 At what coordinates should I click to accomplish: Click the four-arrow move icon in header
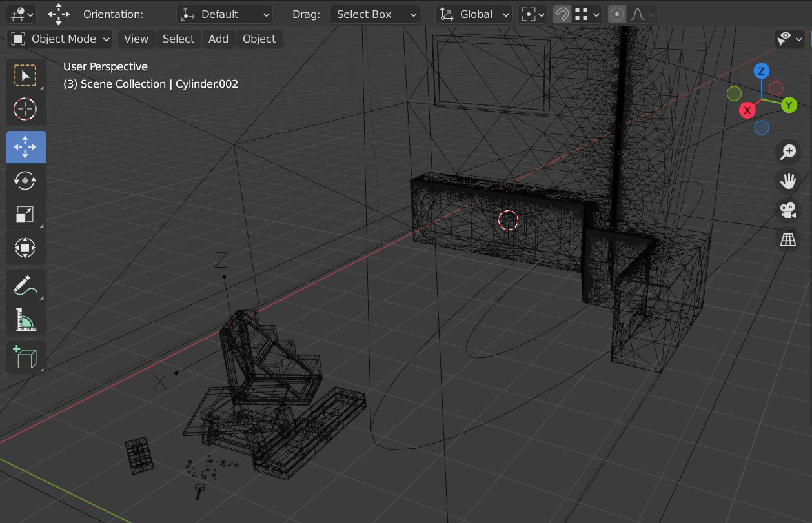[59, 14]
